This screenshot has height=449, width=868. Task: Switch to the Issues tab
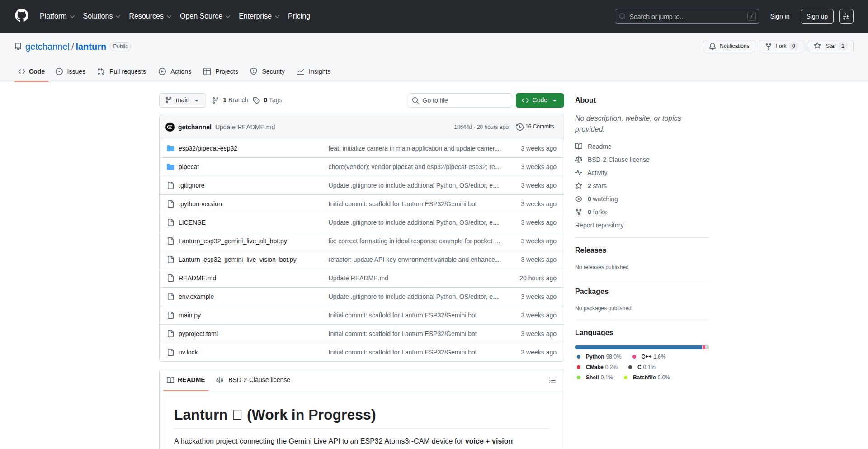click(x=71, y=71)
